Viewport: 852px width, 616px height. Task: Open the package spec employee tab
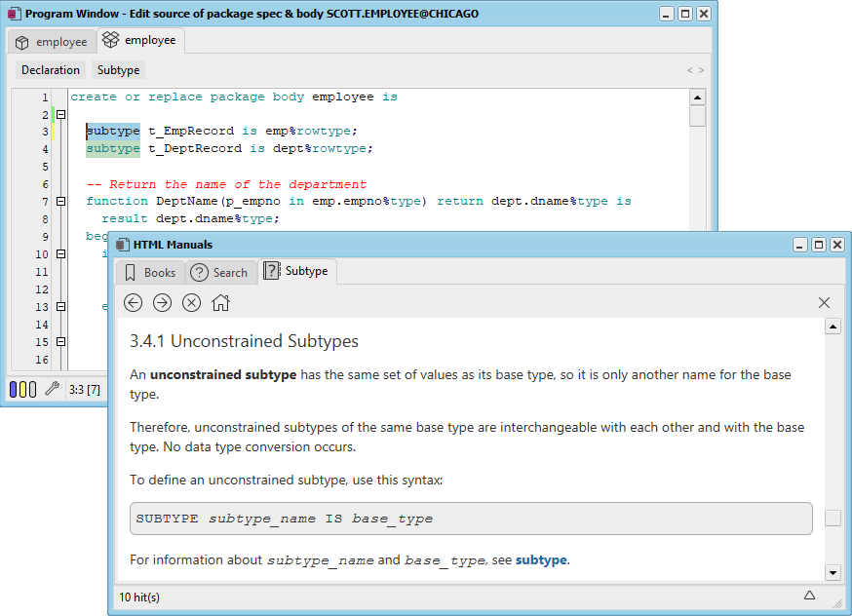click(51, 42)
